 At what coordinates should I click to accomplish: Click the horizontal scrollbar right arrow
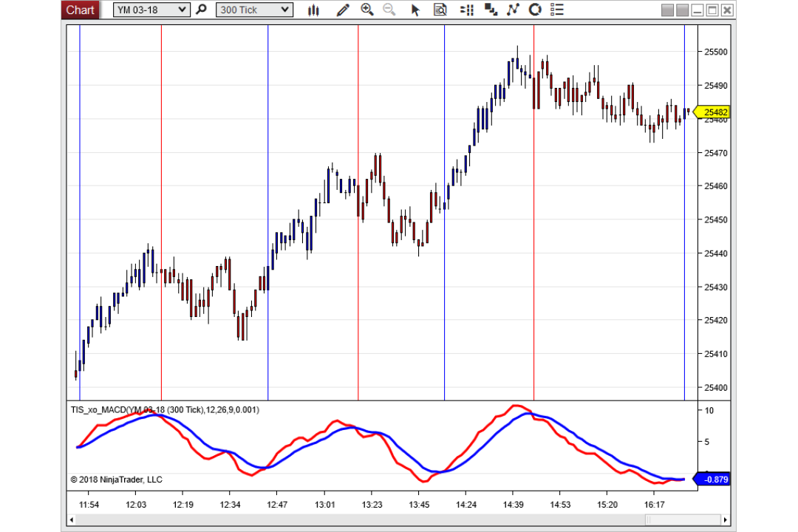(726, 519)
